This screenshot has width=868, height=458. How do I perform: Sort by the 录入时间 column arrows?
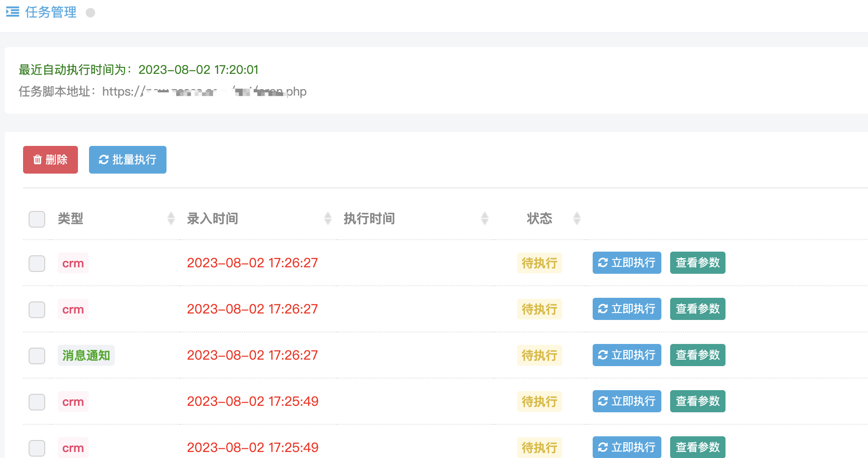coord(328,218)
